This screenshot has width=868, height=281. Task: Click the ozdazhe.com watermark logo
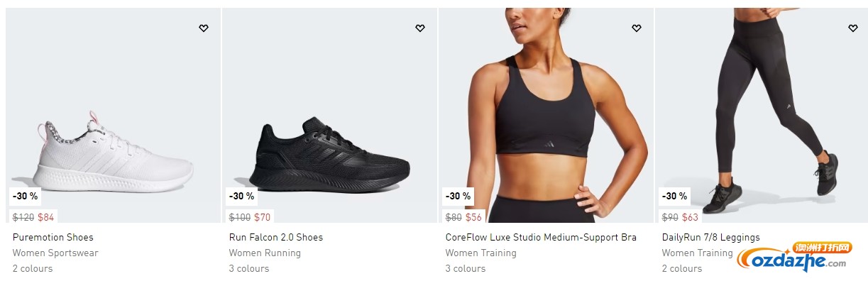793,258
